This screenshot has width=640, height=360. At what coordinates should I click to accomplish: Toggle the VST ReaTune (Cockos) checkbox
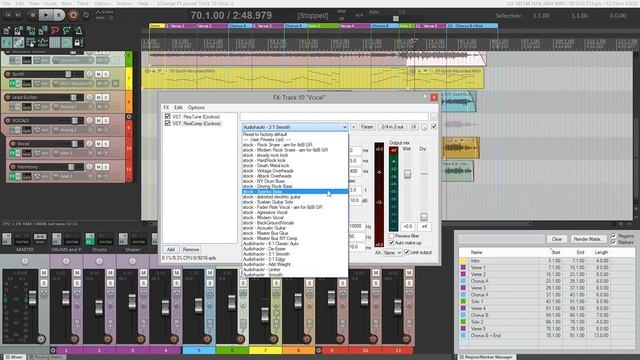point(167,116)
